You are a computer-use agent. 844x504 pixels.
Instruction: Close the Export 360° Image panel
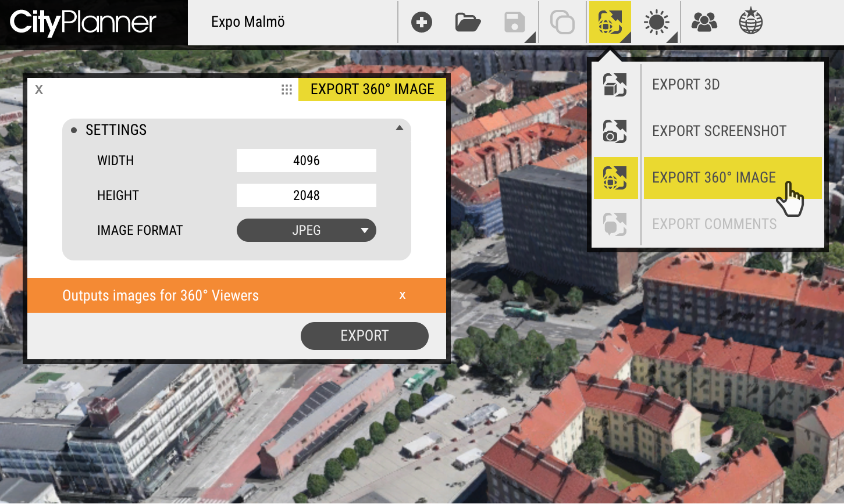coord(39,90)
